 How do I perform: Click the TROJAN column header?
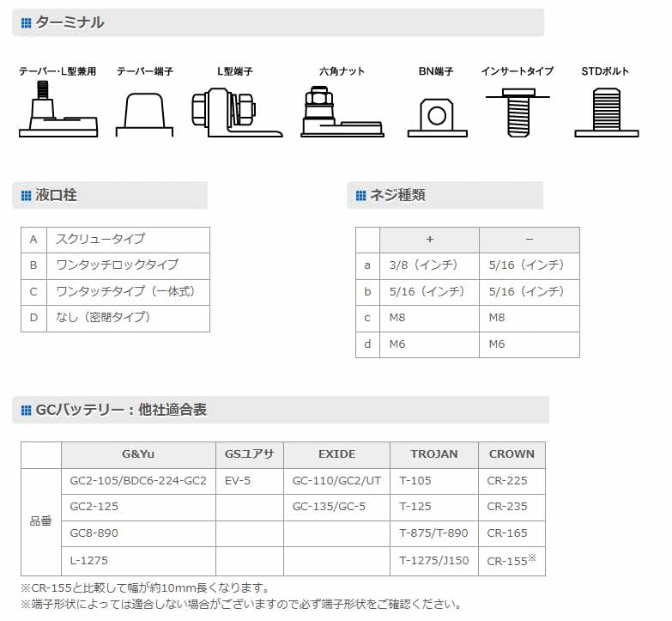point(433,454)
